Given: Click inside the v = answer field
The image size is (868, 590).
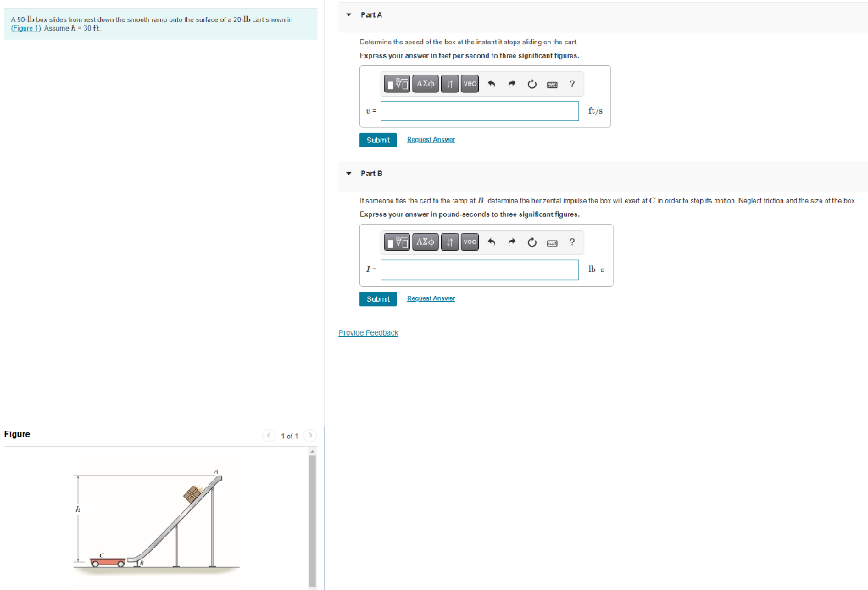Looking at the screenshot, I should [479, 110].
